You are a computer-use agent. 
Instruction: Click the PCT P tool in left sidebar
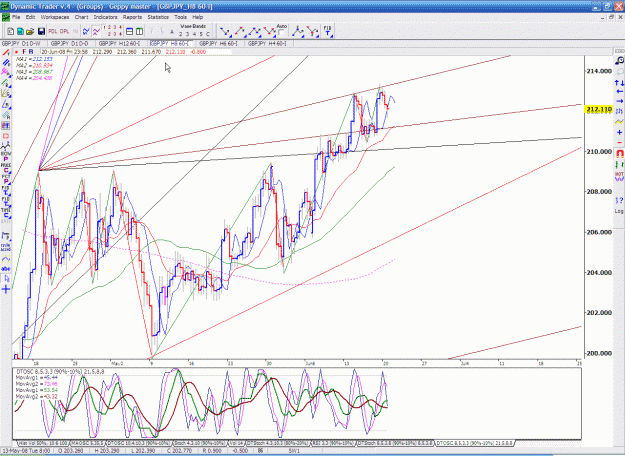tap(6, 179)
